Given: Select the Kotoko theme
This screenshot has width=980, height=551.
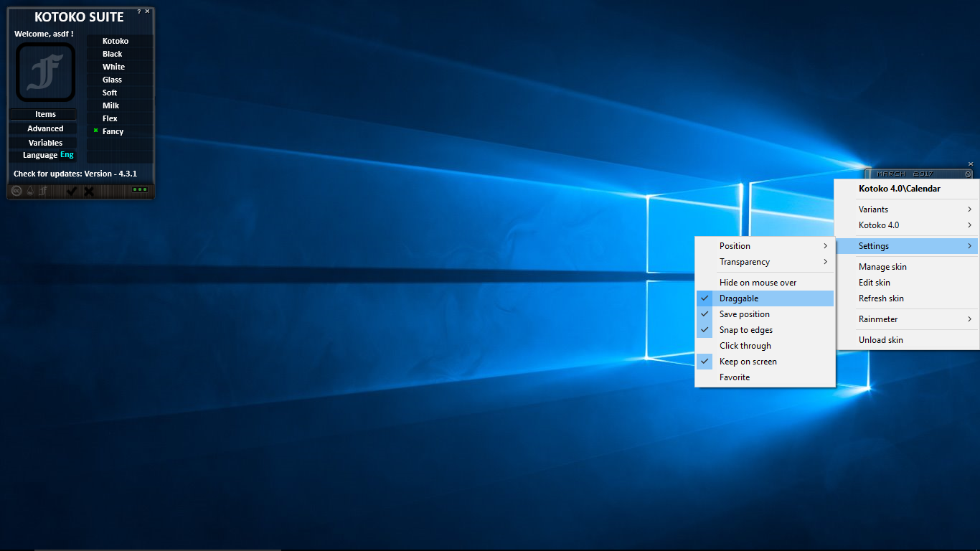Looking at the screenshot, I should [x=120, y=41].
